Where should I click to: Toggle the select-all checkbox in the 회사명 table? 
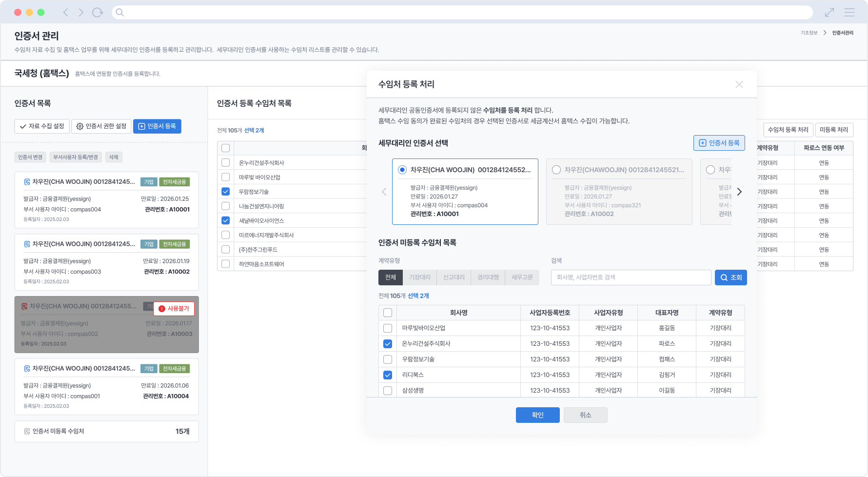[388, 313]
